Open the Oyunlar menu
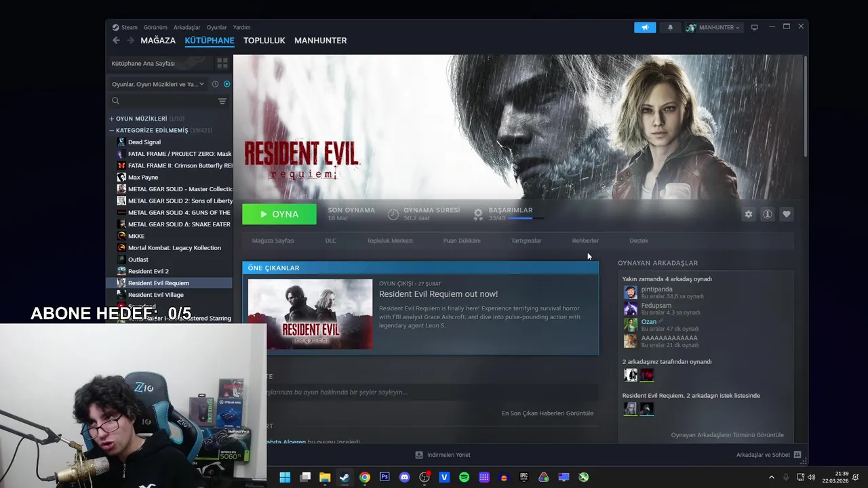The image size is (868, 488). pyautogui.click(x=216, y=27)
